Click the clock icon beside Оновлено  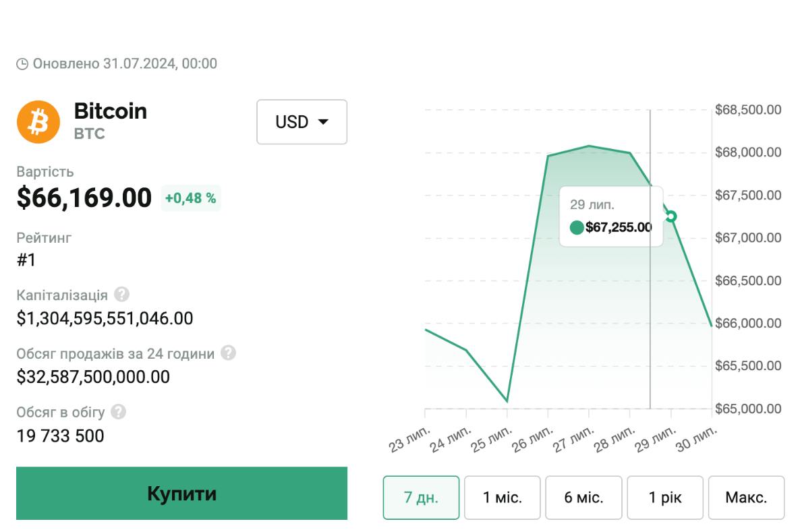coord(22,64)
